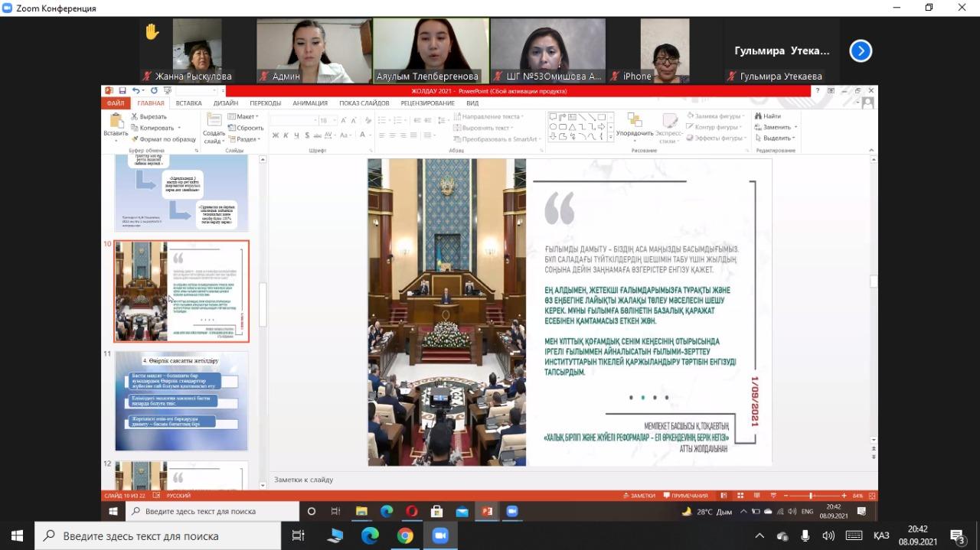The image size is (980, 550).
Task: Click the Найти binoculars icon
Action: click(x=758, y=116)
